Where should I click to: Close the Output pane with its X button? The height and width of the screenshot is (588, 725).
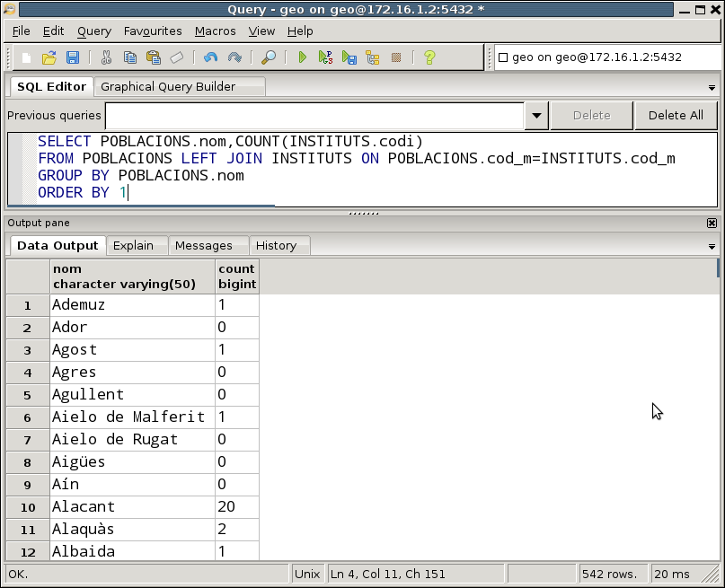click(x=712, y=223)
